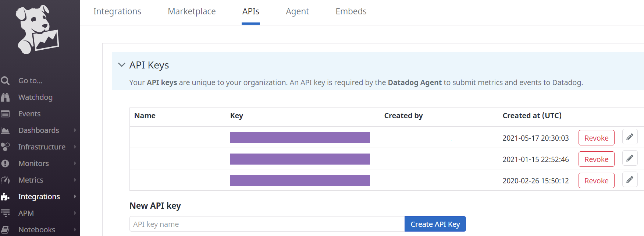Image resolution: width=644 pixels, height=236 pixels.
Task: Expand the Dashboards submenu arrow
Action: click(75, 130)
